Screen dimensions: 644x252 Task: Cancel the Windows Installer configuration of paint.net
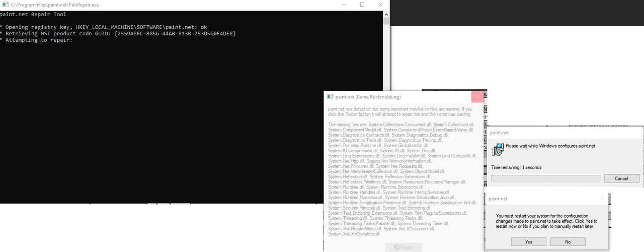621,178
